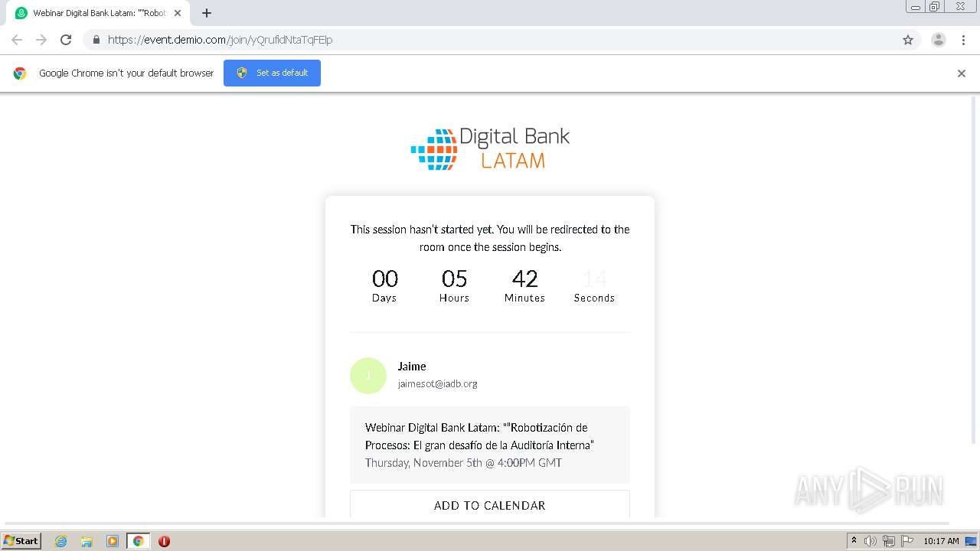980x551 pixels.
Task: Click the jaimesot@iadb.org email text
Action: (437, 384)
